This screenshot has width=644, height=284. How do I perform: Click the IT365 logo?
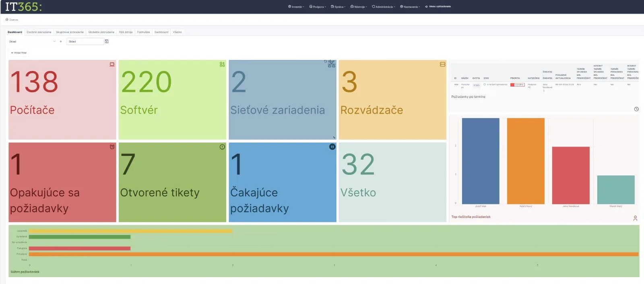pos(23,7)
